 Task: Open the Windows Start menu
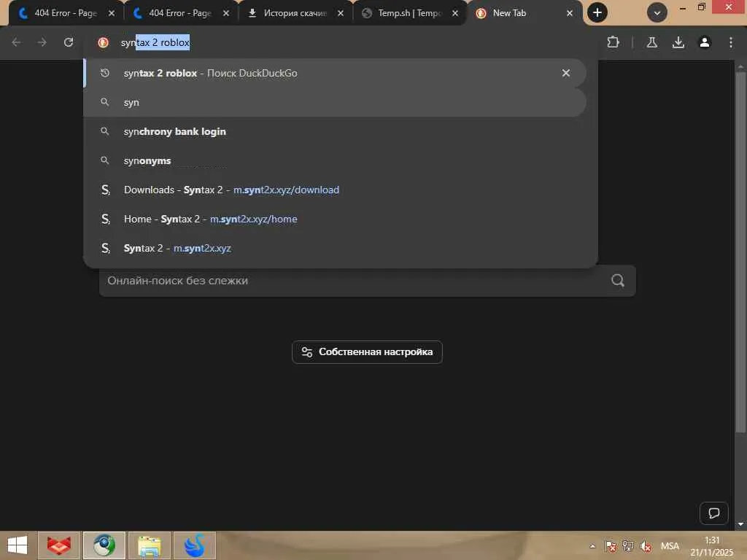pyautogui.click(x=18, y=545)
